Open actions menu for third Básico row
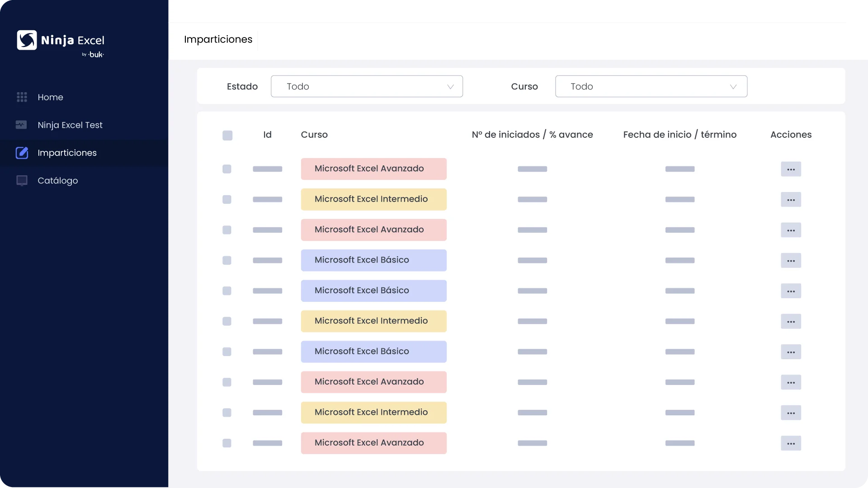The height and width of the screenshot is (488, 868). (791, 352)
